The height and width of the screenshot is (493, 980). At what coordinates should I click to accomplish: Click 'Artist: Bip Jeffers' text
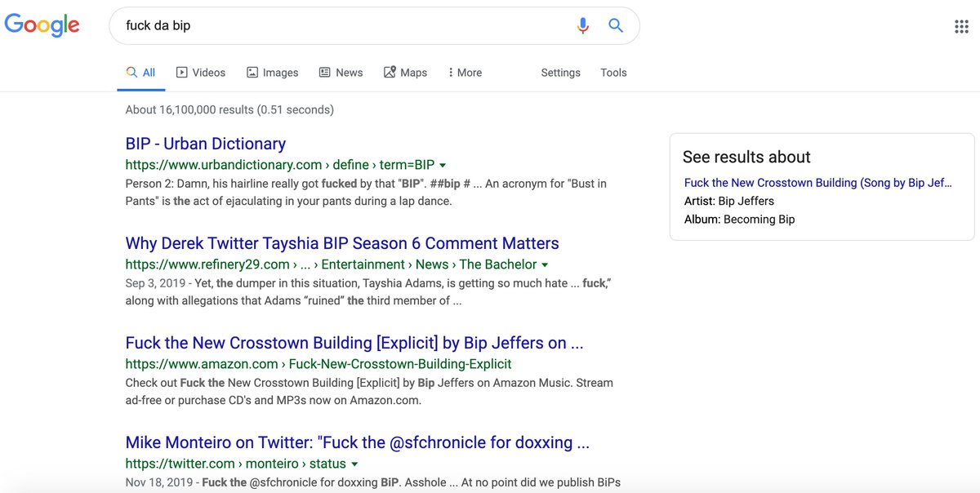tap(729, 201)
